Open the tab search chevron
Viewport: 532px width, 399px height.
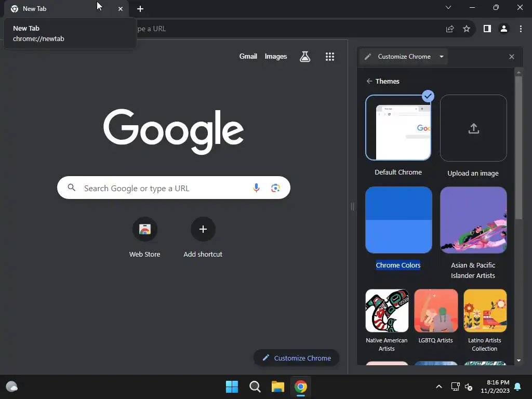[448, 7]
